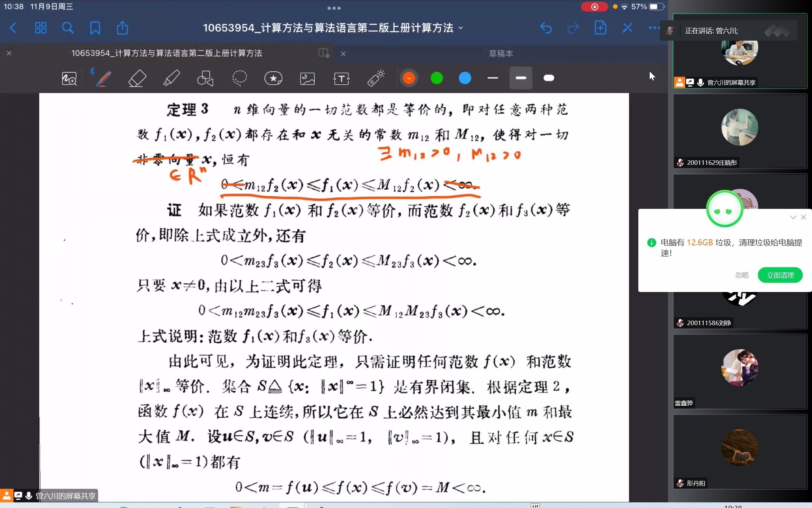The width and height of the screenshot is (812, 508).
Task: Switch to the 草稿本 tab
Action: click(x=500, y=53)
